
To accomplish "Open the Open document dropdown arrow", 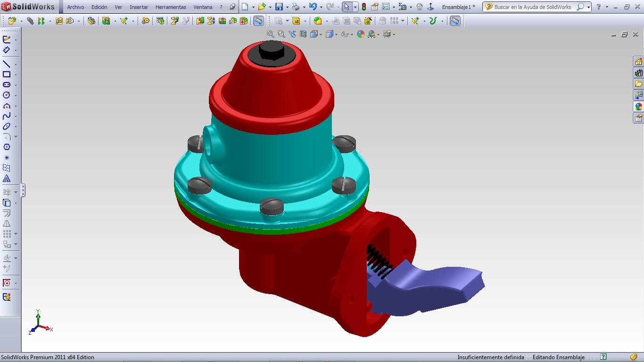I will [x=270, y=7].
